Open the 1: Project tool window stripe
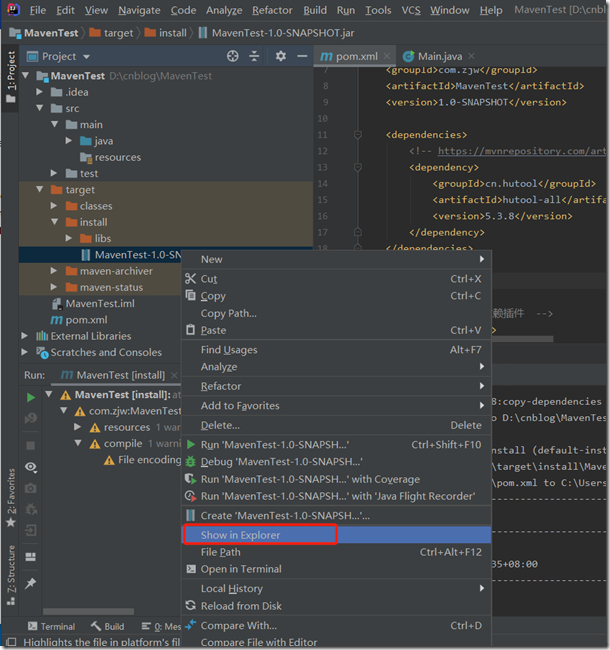 click(11, 77)
